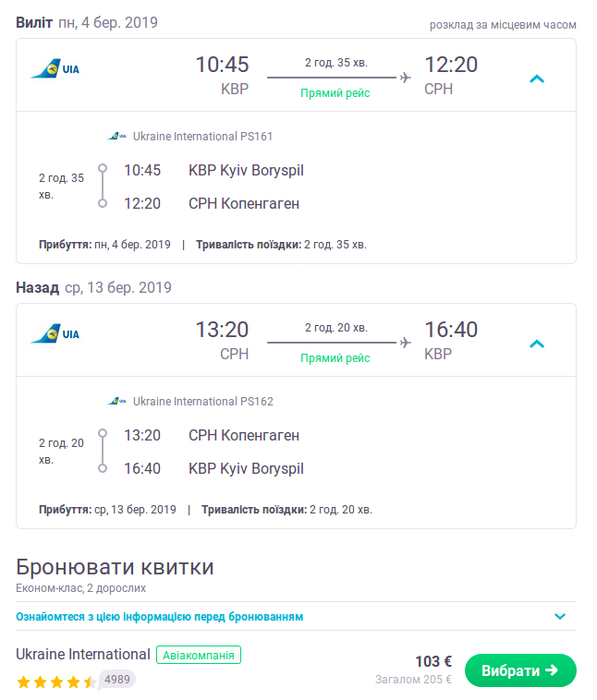Click the star rating icons
Viewport: 597px width, 700px height.
[x=55, y=682]
